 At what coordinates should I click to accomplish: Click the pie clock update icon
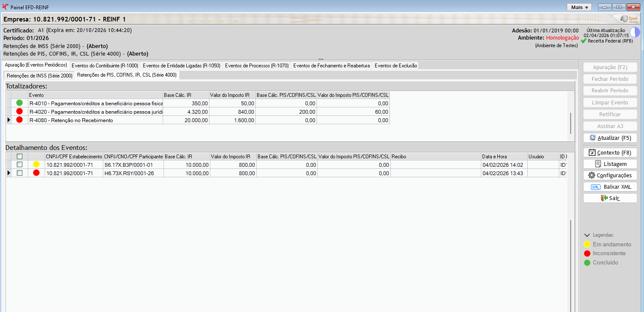[x=635, y=32]
